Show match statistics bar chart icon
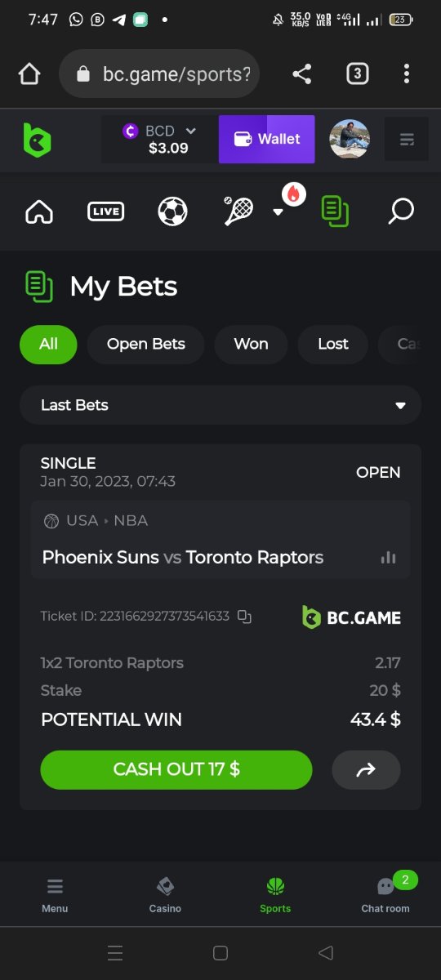Screen dimensions: 441x980 (388, 557)
